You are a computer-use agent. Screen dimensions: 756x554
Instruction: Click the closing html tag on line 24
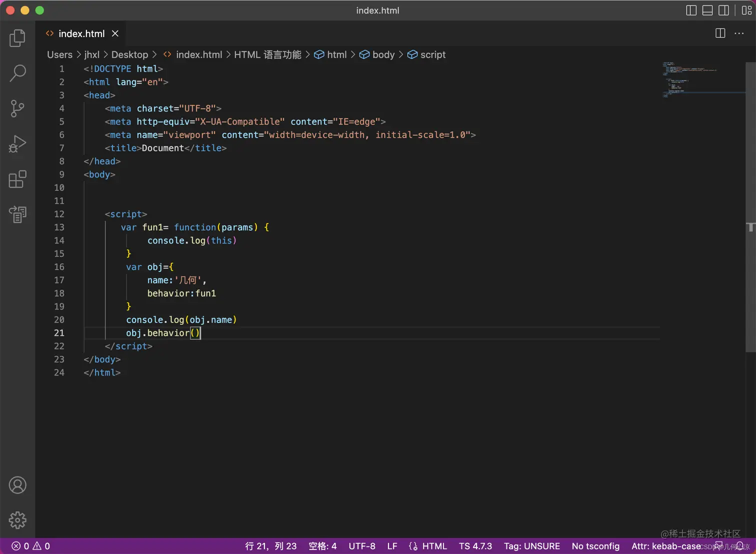pos(102,372)
